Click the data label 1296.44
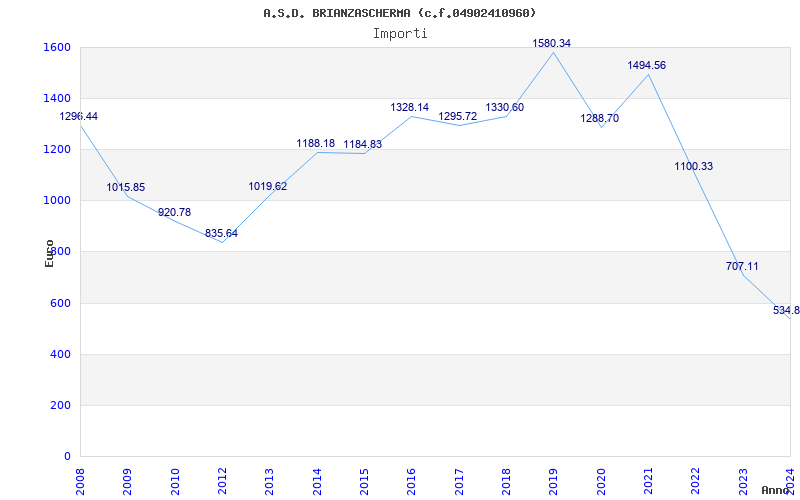 point(79,116)
